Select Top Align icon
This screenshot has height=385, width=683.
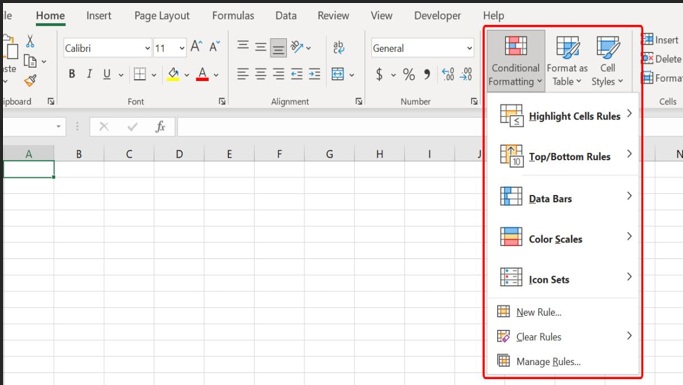pos(243,45)
